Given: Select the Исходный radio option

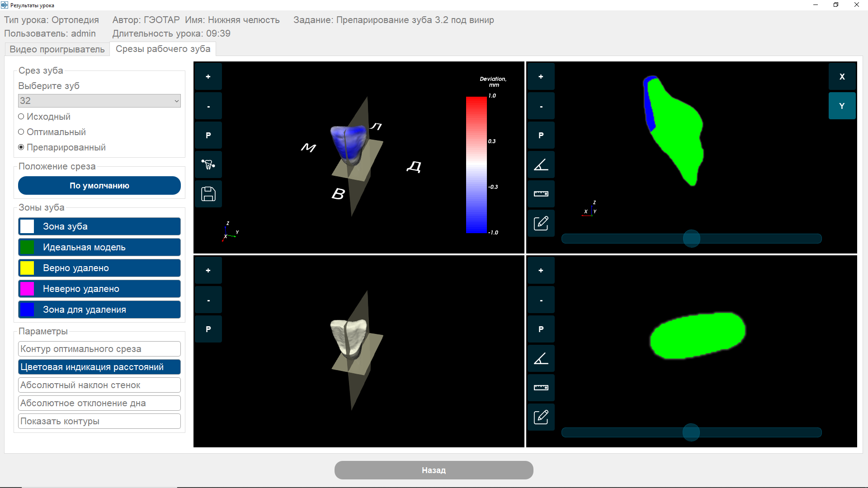Looking at the screenshot, I should point(21,117).
